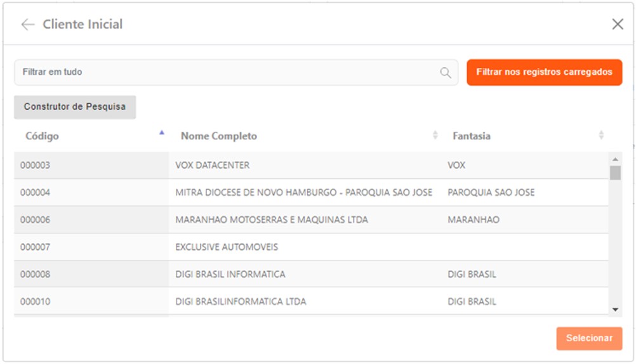Viewport: 636px width, 364px height.
Task: Click the Filtrar em tudo search field
Action: [x=229, y=73]
